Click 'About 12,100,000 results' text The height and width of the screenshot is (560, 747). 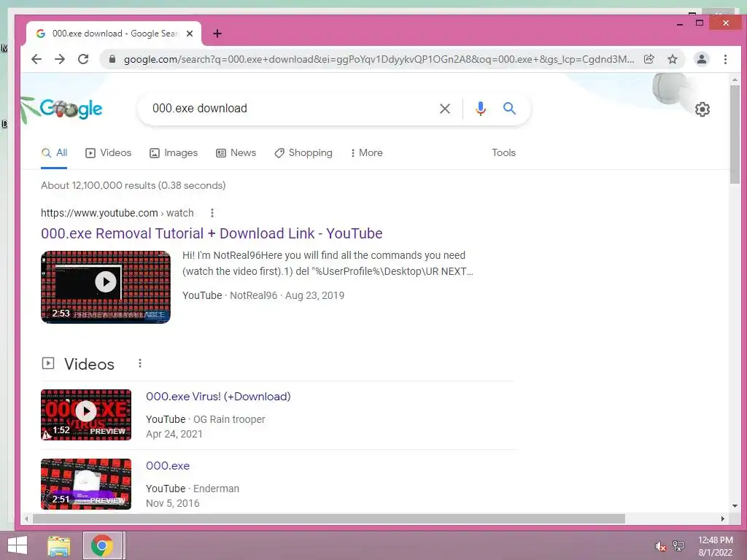point(98,185)
